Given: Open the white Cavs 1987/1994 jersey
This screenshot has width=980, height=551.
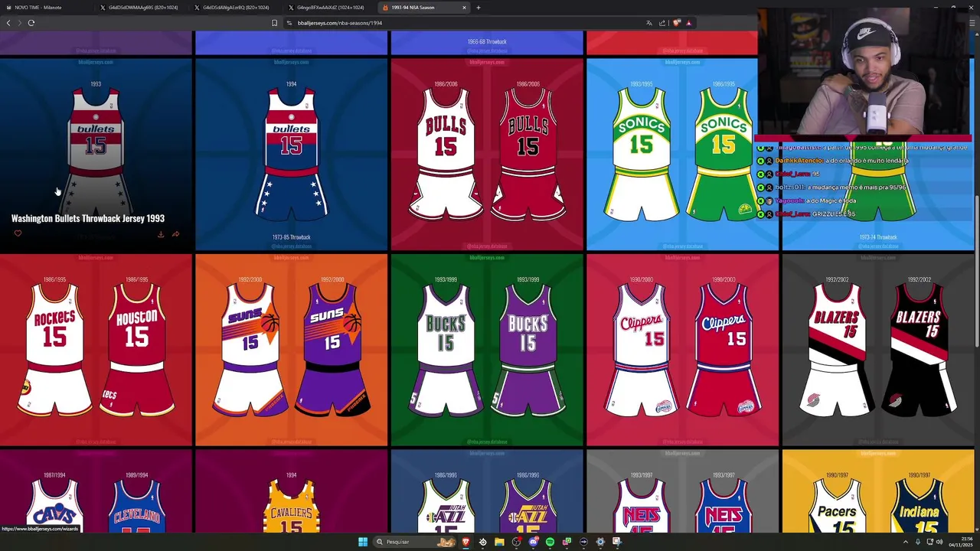Looking at the screenshot, I should [55, 505].
